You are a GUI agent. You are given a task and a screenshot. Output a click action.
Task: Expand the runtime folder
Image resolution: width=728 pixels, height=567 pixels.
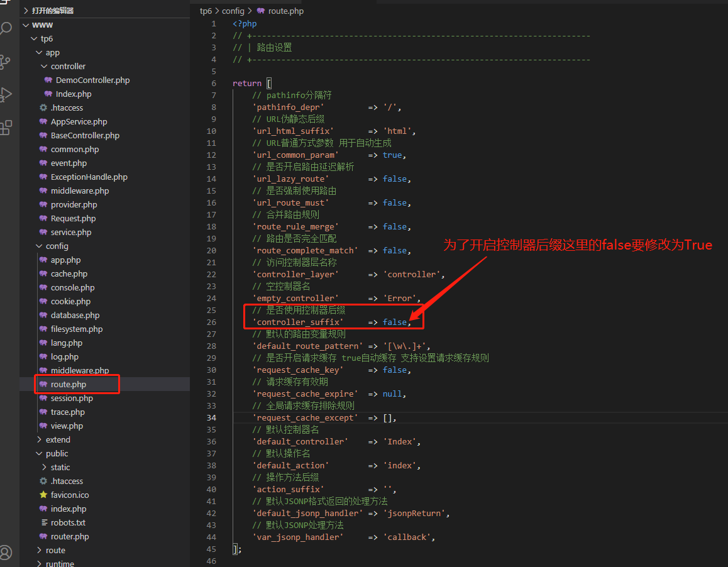[x=39, y=564]
